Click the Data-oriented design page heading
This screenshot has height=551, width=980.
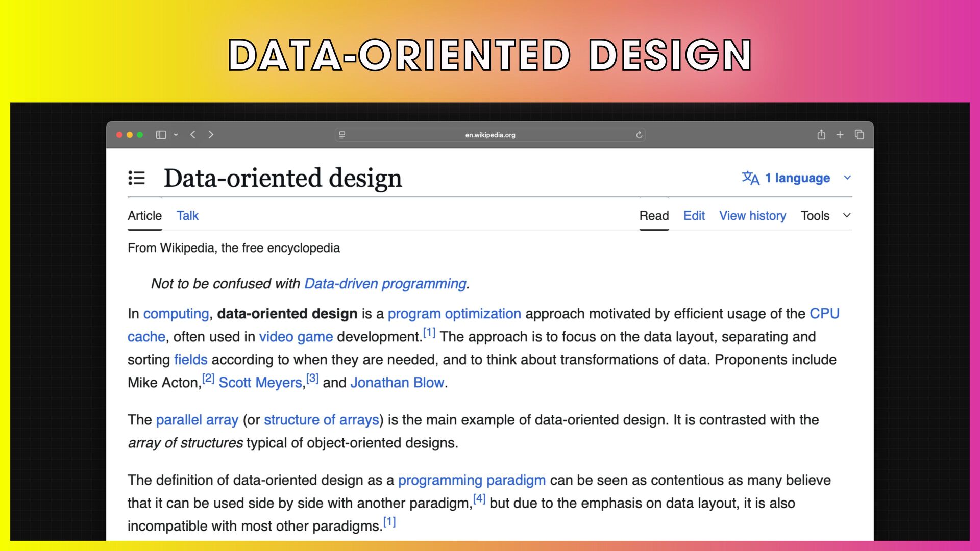pos(283,179)
